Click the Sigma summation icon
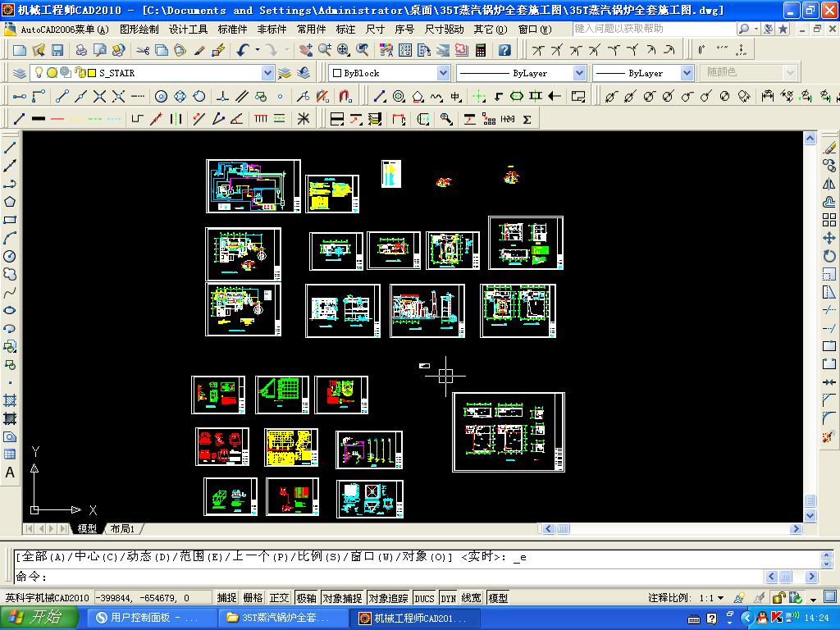840x630 pixels. tap(527, 120)
